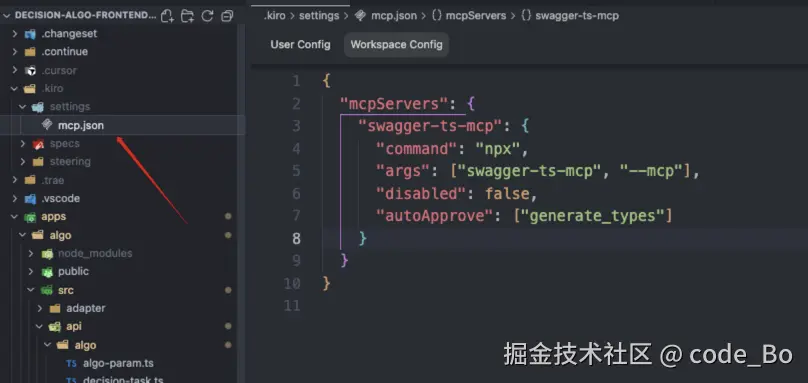The image size is (808, 383).
Task: Select the algo folder under api
Action: click(x=86, y=345)
